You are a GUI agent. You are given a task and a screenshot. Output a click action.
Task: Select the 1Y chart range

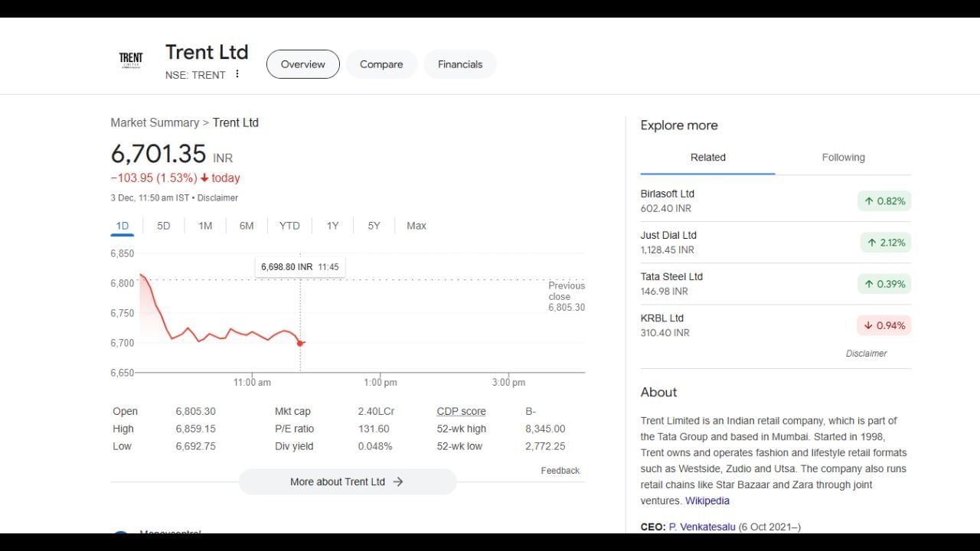[x=332, y=226]
